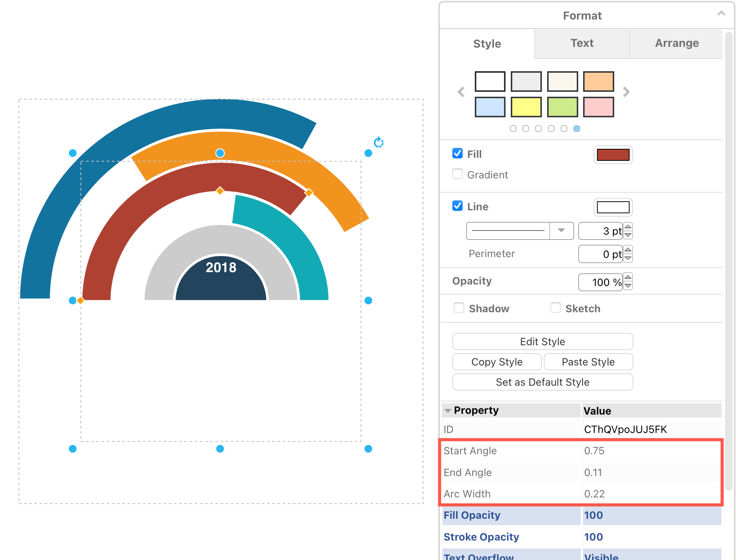Enable the Shadow checkbox
Screen dimensions: 736x560
tap(459, 308)
